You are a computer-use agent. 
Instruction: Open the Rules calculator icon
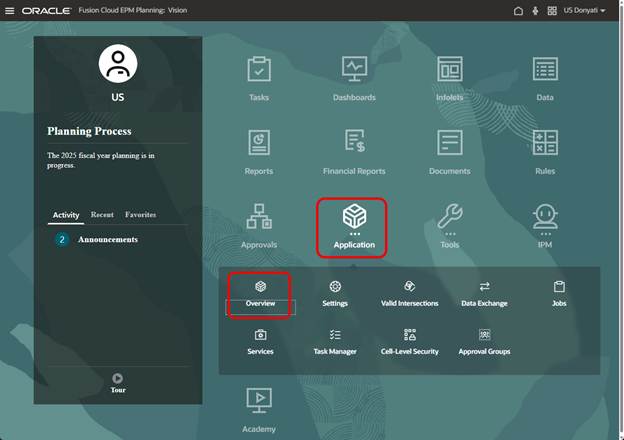(x=545, y=144)
